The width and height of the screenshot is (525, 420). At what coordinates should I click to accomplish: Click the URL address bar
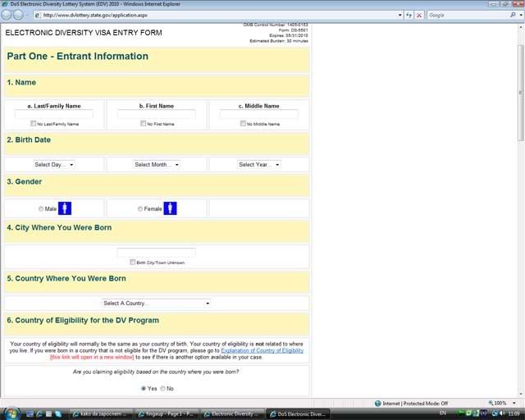pos(217,15)
